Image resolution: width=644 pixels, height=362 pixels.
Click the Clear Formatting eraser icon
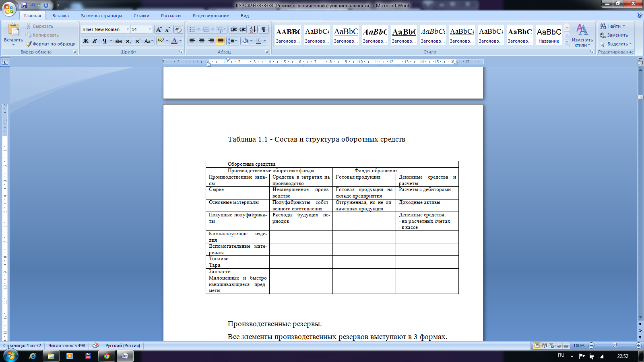178,29
